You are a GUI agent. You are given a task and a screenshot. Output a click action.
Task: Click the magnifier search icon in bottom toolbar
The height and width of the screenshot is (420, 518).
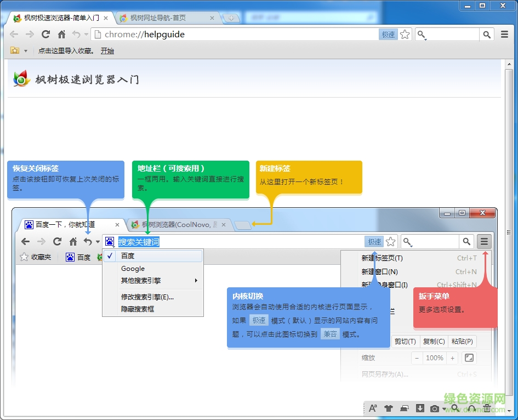[x=454, y=408]
